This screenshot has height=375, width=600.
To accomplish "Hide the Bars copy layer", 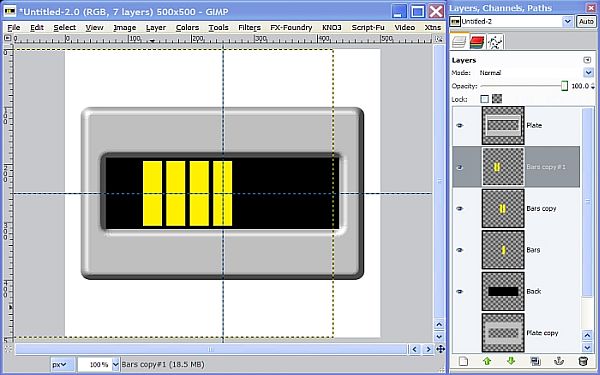I will click(x=460, y=209).
